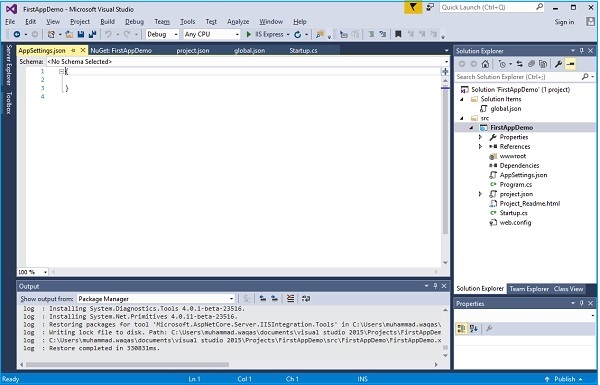Click Clear All icon in Output toolbar
Screen dimensions: 600x385
pos(290,299)
